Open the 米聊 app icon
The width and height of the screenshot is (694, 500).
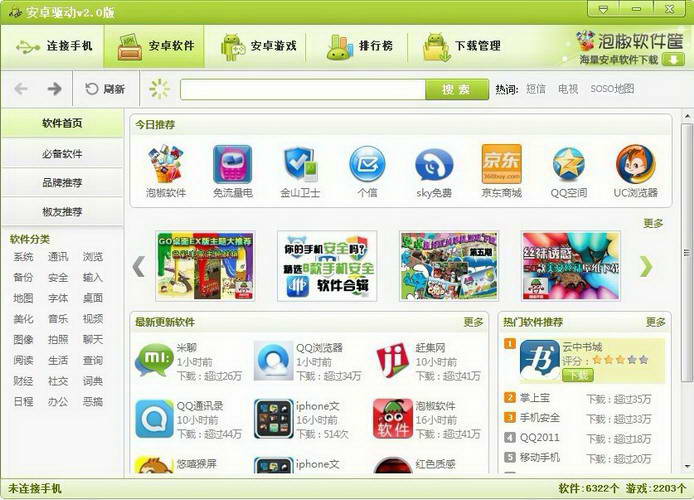[x=154, y=360]
